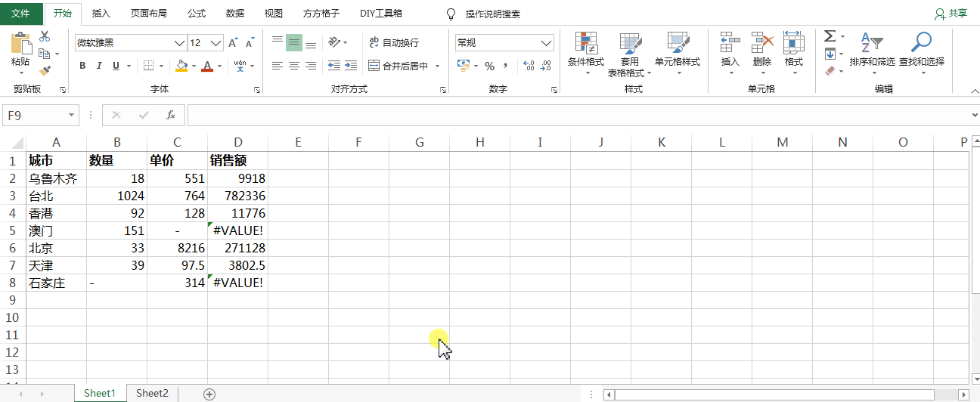Align text left
The height and width of the screenshot is (402, 980).
278,66
